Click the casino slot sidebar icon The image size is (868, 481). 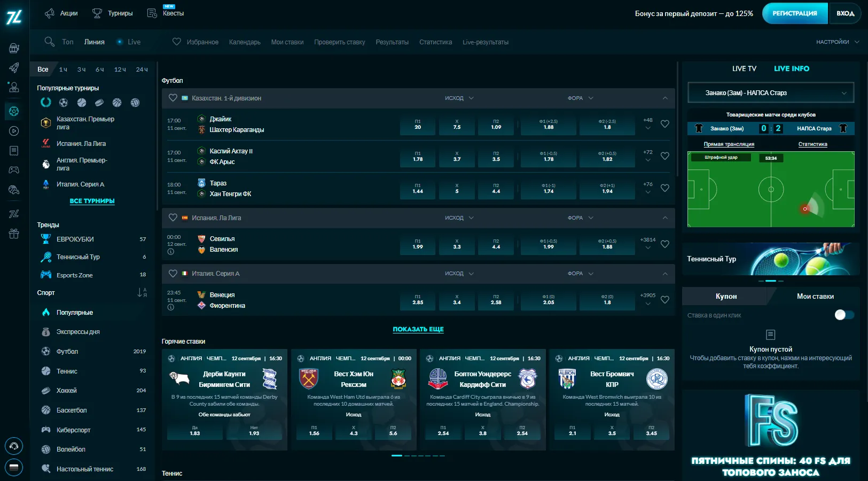click(x=14, y=48)
